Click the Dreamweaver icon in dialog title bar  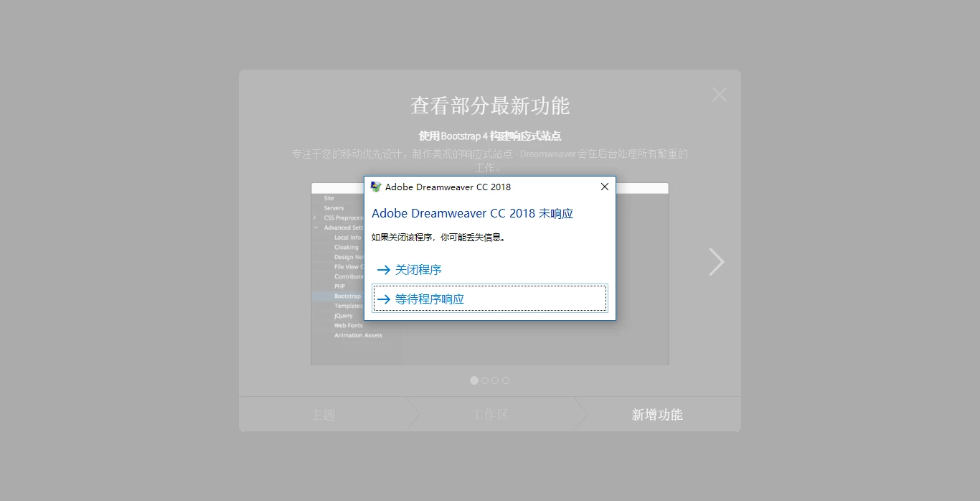(x=375, y=187)
